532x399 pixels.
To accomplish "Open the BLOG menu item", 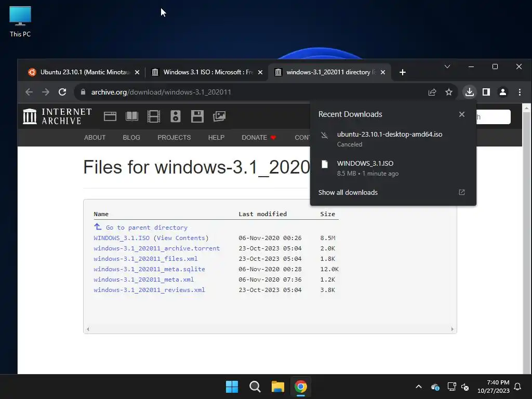I will pyautogui.click(x=131, y=137).
